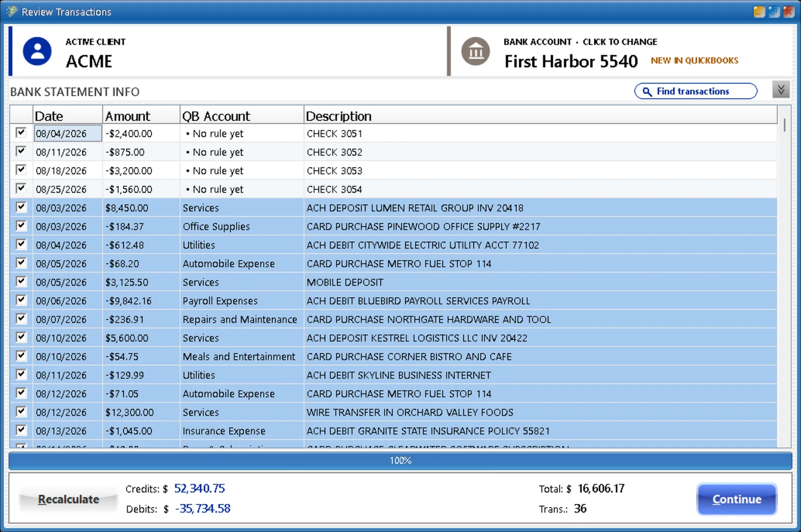Toggle checkbox for LUMEN RETAIL GROUP deposit
This screenshot has height=532, width=801.
point(21,207)
